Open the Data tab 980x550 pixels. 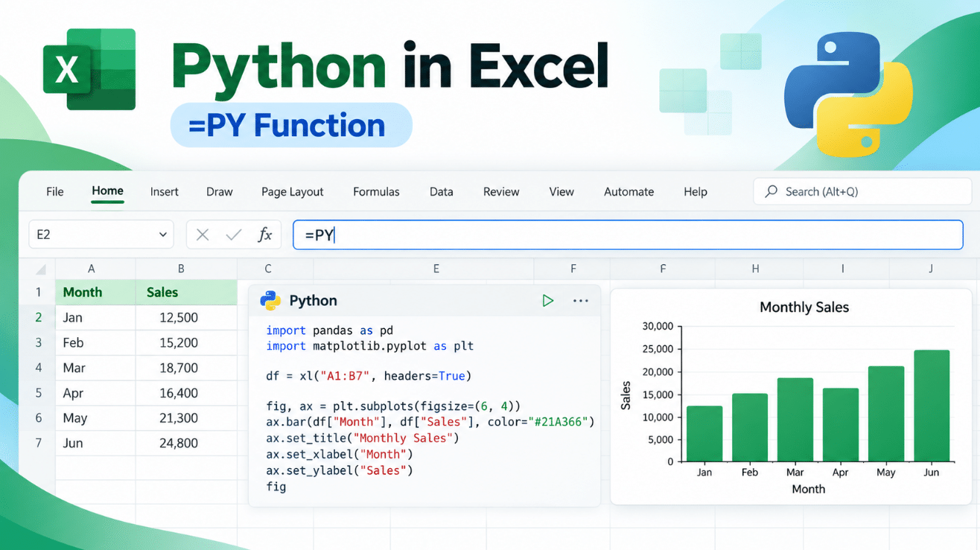tap(442, 191)
